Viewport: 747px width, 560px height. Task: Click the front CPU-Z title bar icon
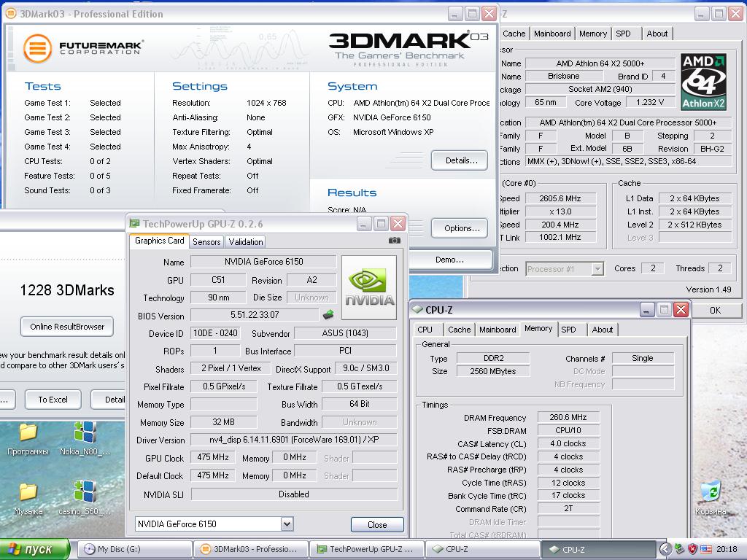pyautogui.click(x=417, y=309)
